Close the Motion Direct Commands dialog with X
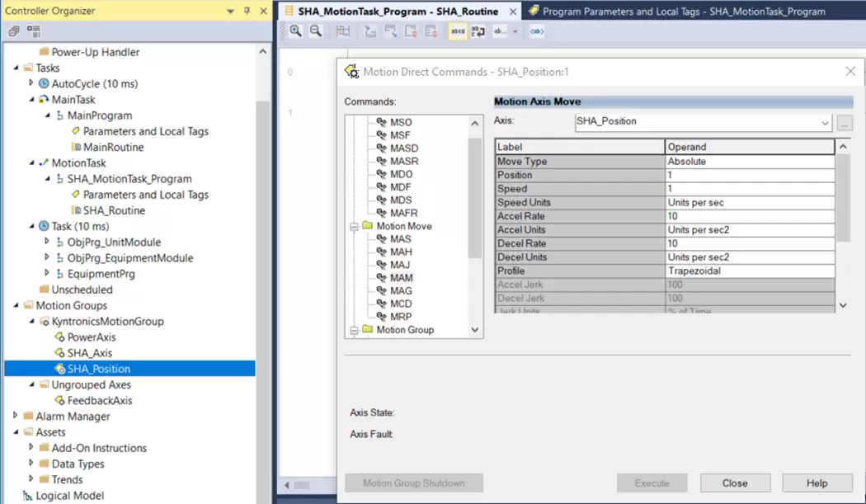 [x=850, y=71]
